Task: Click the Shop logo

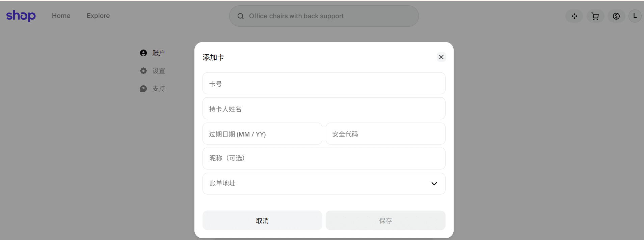Action: pyautogui.click(x=21, y=16)
